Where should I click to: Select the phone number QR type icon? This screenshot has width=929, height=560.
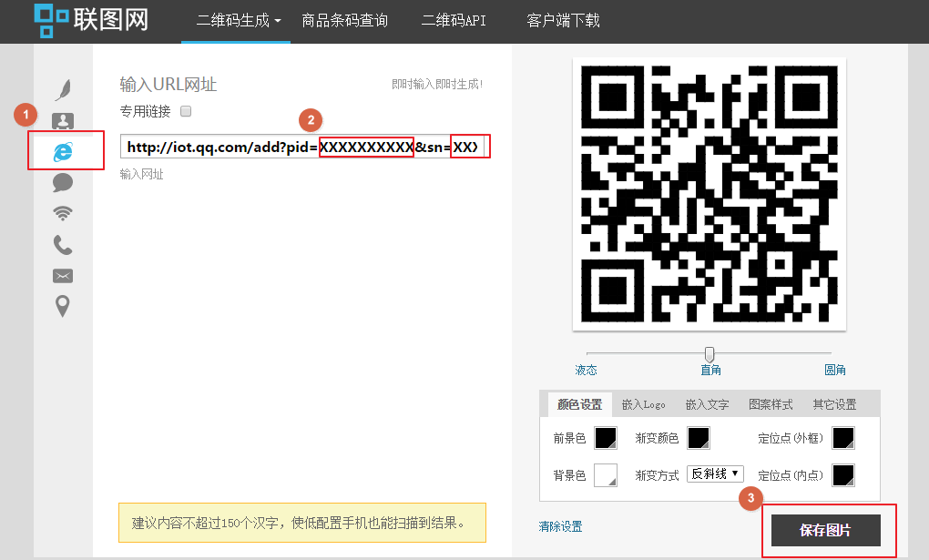click(x=63, y=245)
